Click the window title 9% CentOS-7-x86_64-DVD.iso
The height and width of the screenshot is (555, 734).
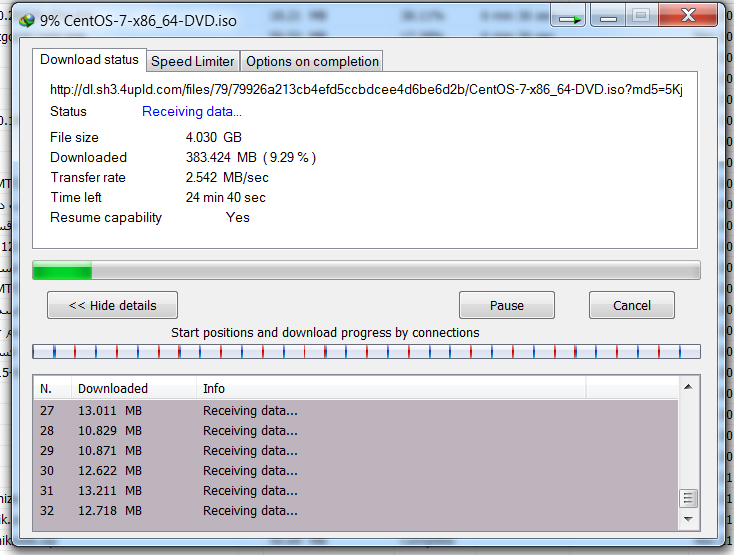pos(138,21)
